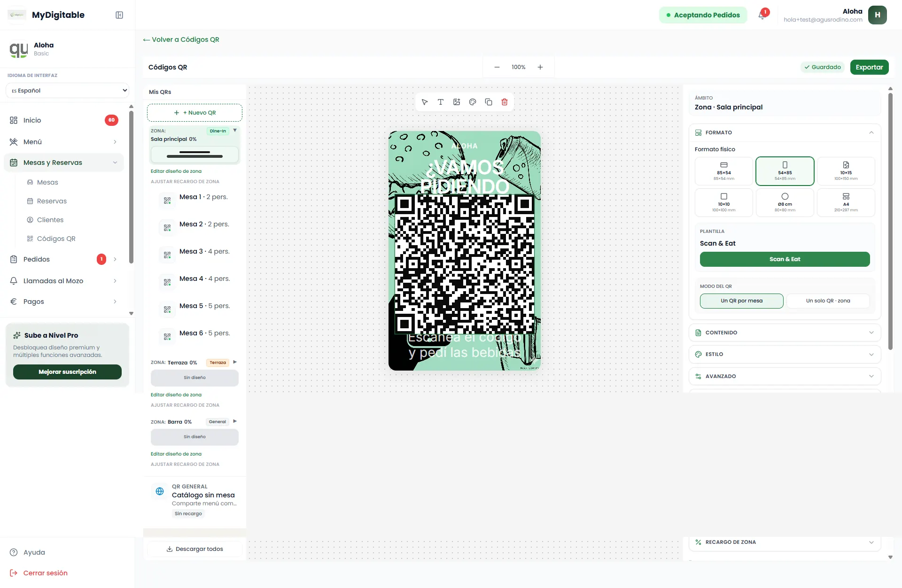Viewport: 902px width, 588px height.
Task: Click the add image tool icon
Action: click(457, 102)
